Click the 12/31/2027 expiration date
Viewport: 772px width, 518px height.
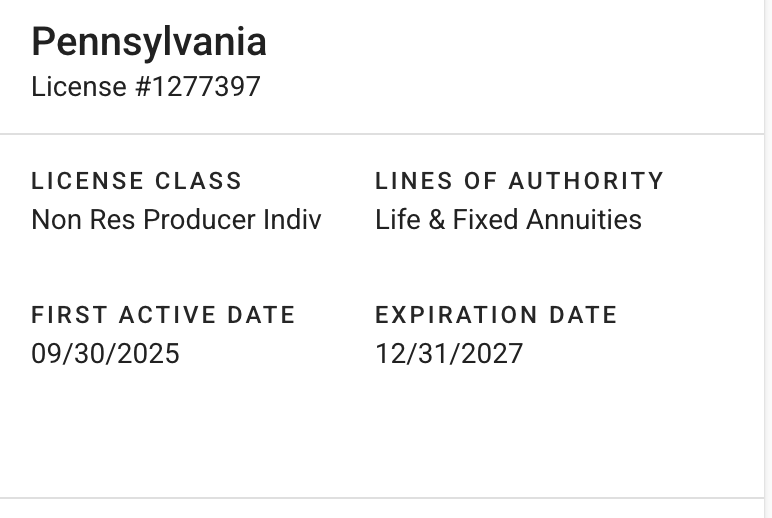click(x=449, y=354)
